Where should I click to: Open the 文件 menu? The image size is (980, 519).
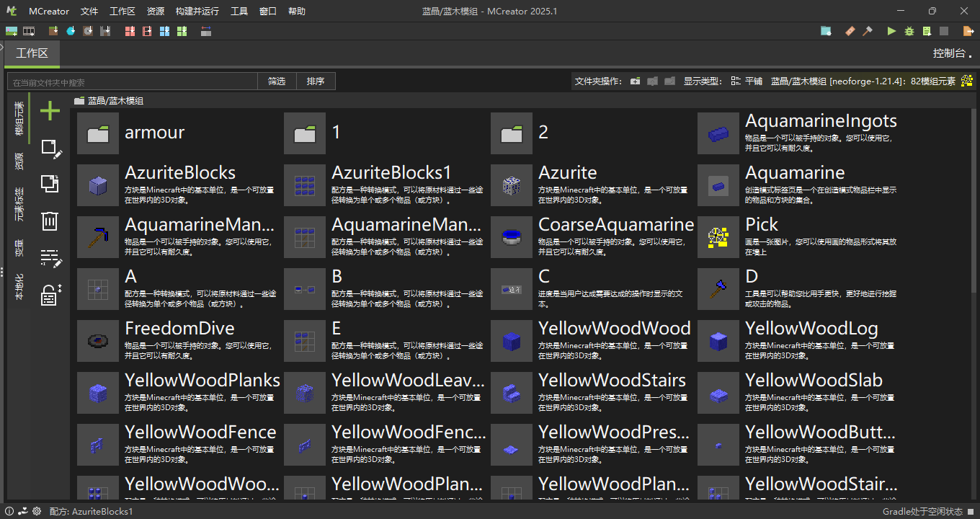click(x=89, y=12)
